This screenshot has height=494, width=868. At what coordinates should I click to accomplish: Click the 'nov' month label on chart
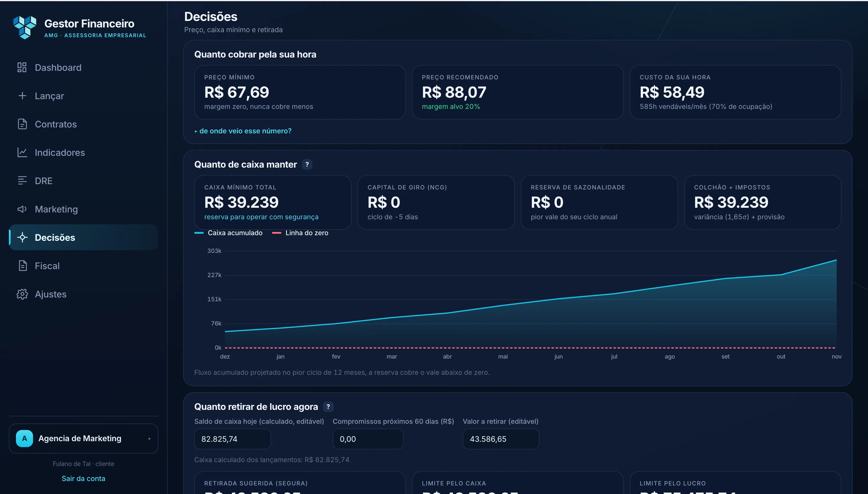click(x=836, y=356)
